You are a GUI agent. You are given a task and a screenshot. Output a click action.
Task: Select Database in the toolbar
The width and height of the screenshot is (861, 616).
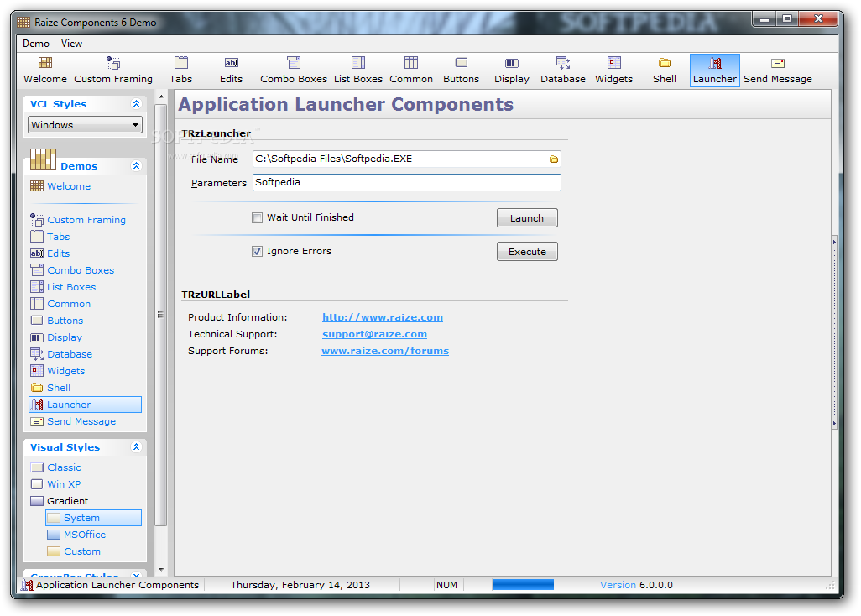[563, 70]
